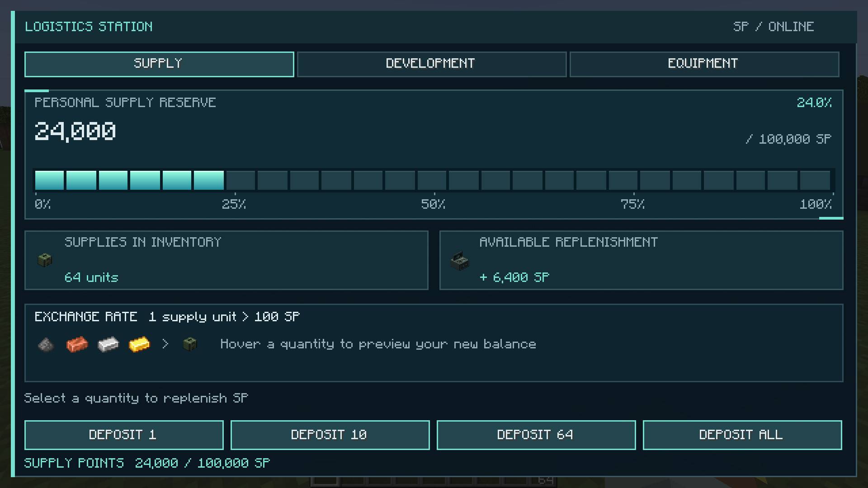Click the supply reserve progress bar

point(434,180)
